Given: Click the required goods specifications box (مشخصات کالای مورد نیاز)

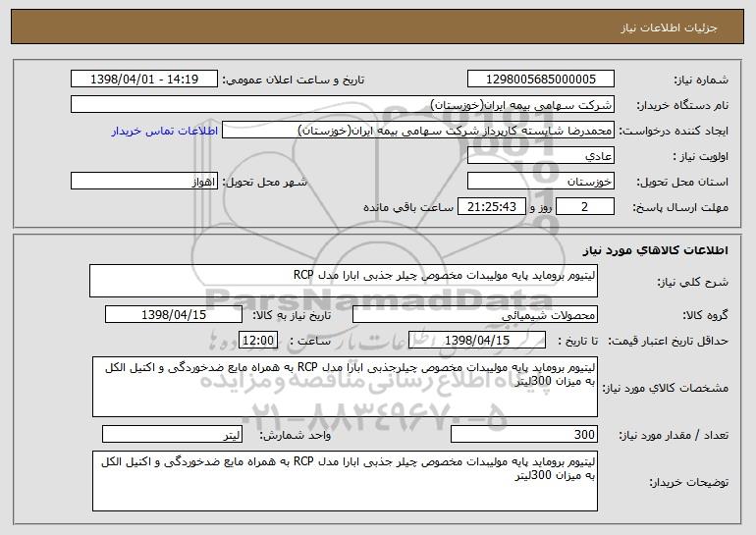Looking at the screenshot, I should (x=345, y=387).
